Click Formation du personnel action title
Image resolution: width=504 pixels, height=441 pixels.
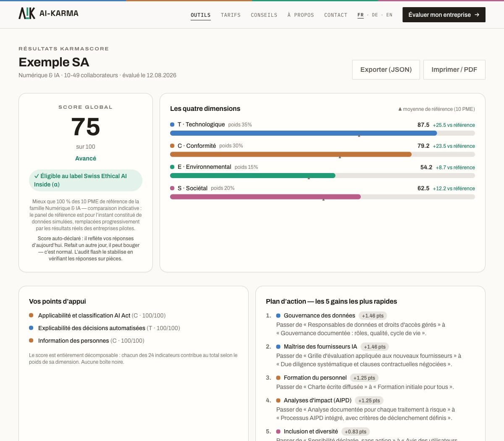(315, 378)
